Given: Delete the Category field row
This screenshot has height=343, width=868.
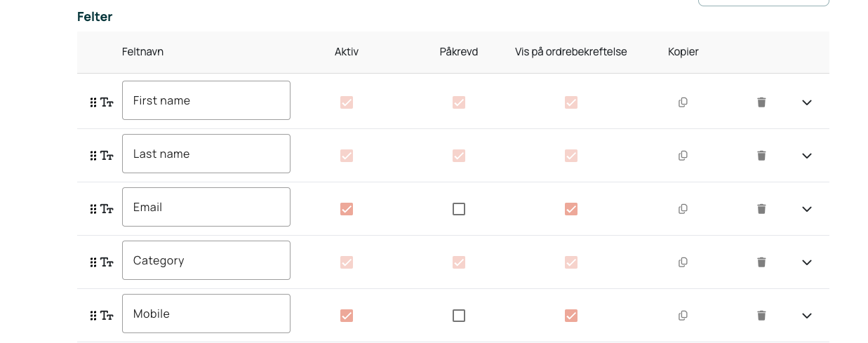Looking at the screenshot, I should click(761, 262).
